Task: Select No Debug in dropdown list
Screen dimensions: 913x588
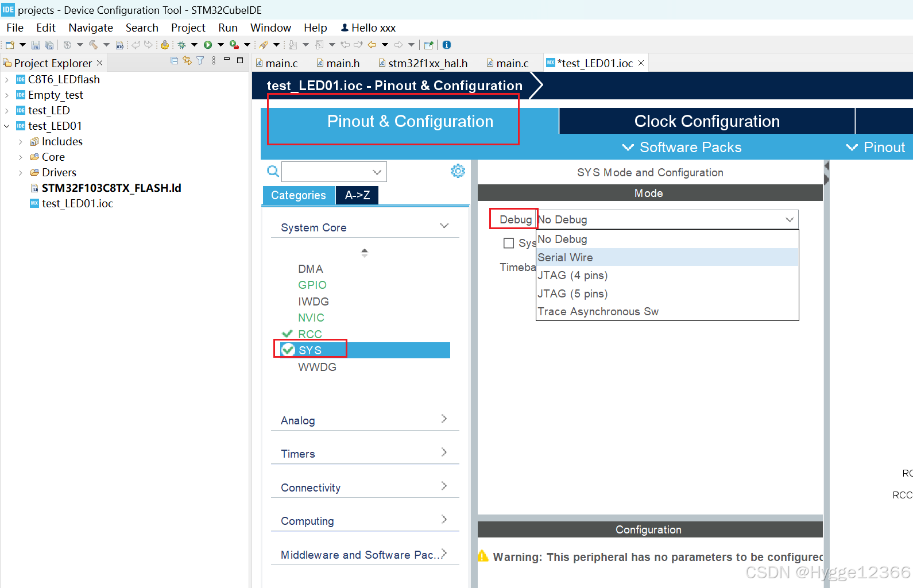Action: tap(667, 239)
